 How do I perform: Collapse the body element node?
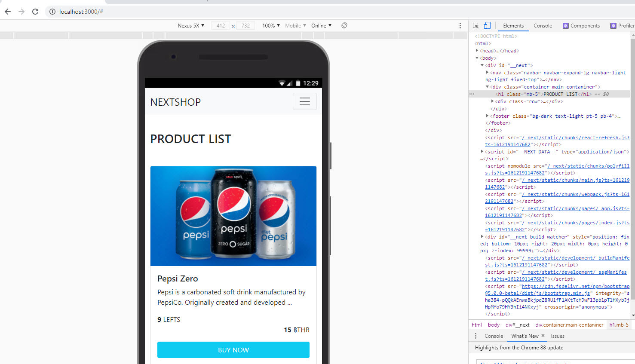click(x=477, y=58)
